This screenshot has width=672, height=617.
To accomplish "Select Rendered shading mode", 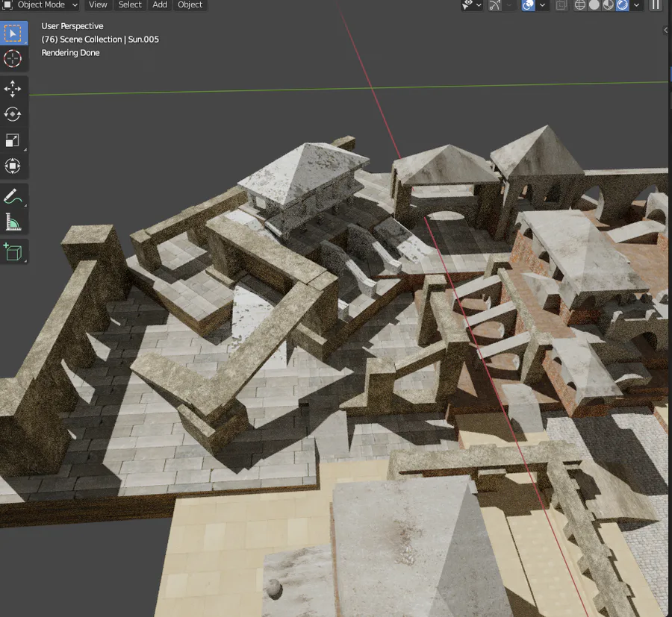I will (622, 5).
